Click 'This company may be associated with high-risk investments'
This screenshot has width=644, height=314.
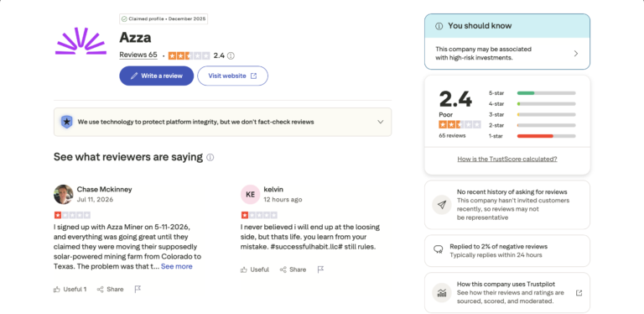483,54
